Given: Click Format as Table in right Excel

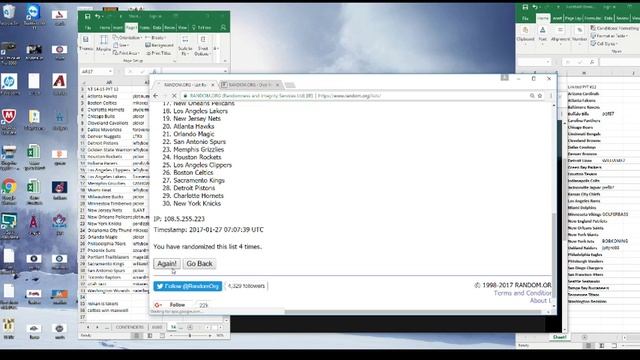Looking at the screenshot, I should [610, 36].
